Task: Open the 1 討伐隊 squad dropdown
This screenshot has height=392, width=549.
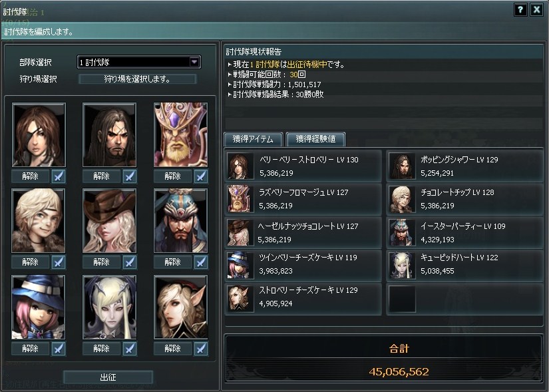Action: 138,63
